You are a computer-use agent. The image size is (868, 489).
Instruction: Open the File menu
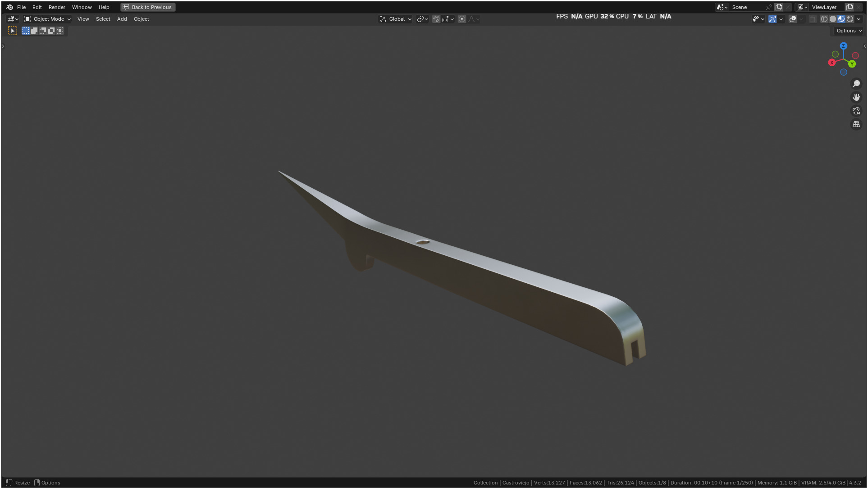coord(21,7)
